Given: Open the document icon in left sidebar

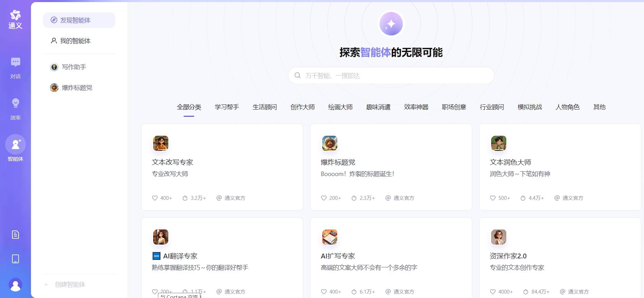Looking at the screenshot, I should [x=15, y=235].
